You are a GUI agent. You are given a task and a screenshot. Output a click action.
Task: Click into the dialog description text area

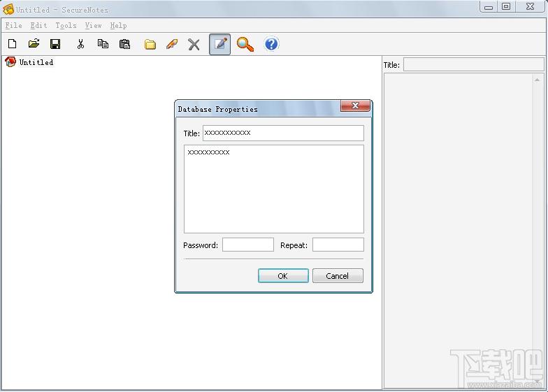tap(274, 189)
